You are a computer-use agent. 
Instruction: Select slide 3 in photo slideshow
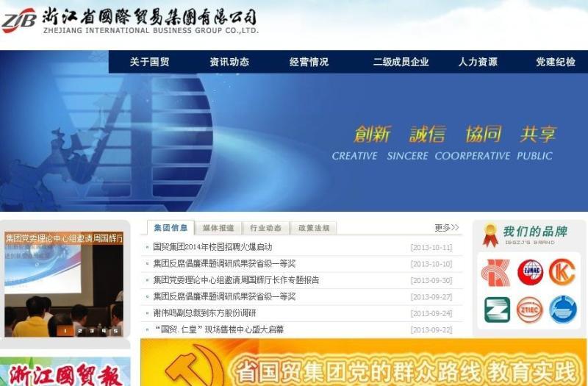(x=91, y=331)
